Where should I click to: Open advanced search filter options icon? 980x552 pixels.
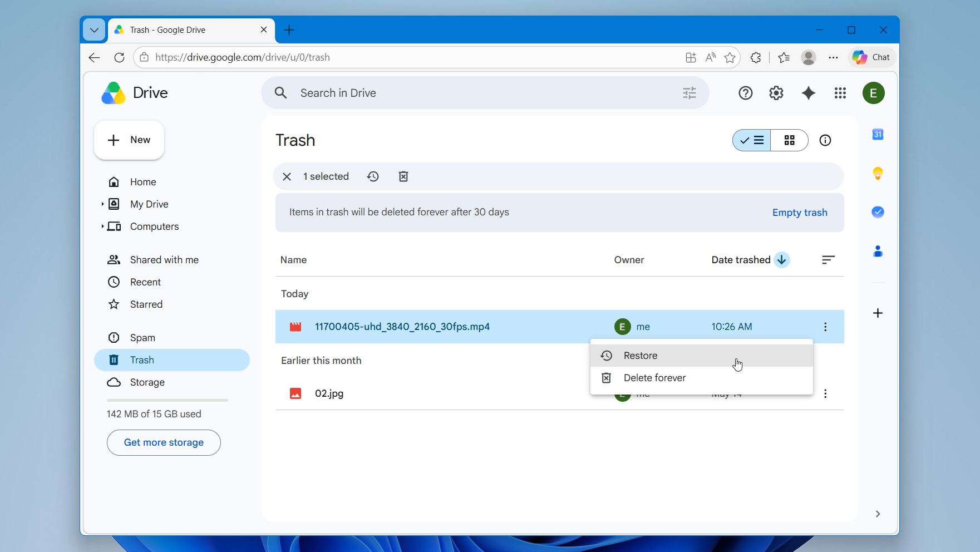pos(689,93)
